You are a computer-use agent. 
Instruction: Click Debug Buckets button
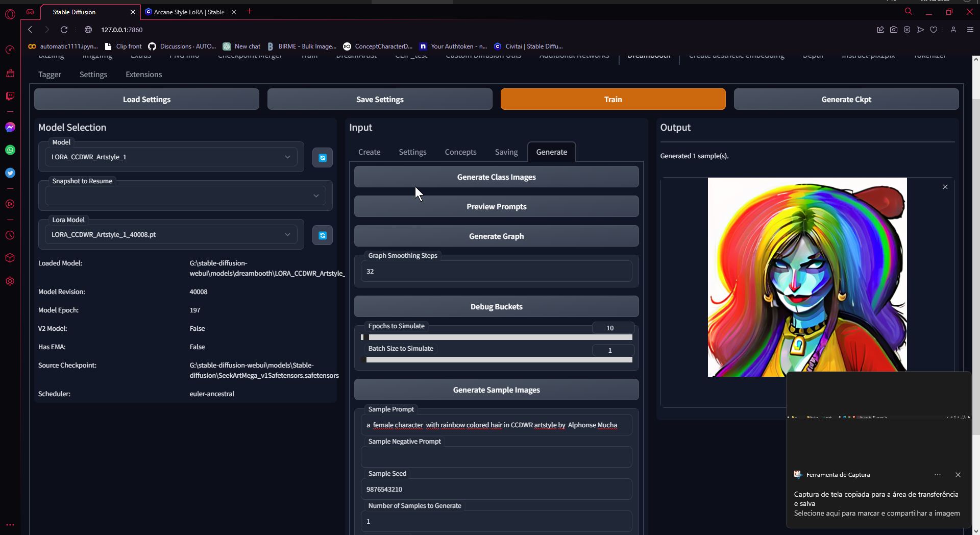pos(496,307)
